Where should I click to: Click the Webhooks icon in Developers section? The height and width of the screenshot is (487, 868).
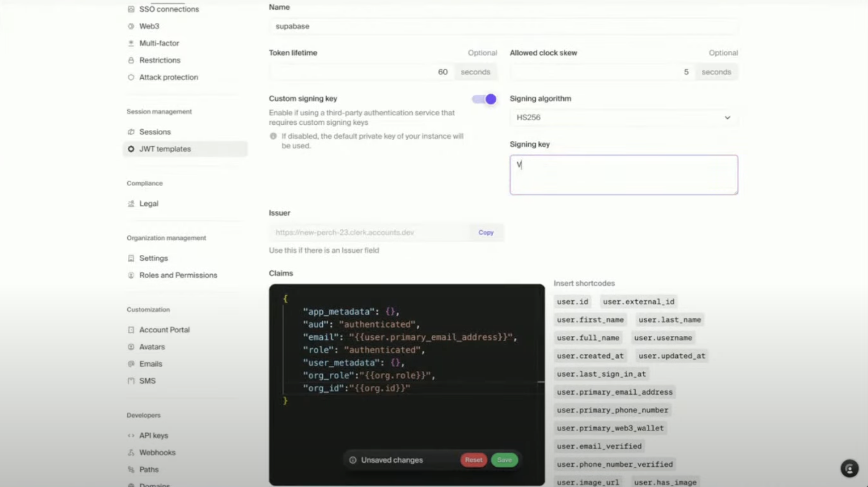tap(131, 452)
